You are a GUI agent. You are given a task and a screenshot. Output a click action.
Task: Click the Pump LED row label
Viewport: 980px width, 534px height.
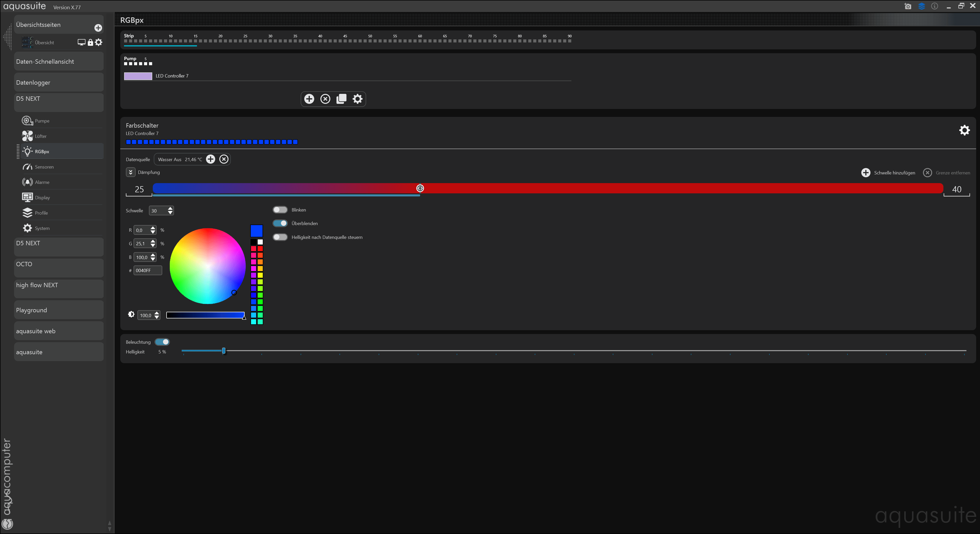(x=130, y=58)
